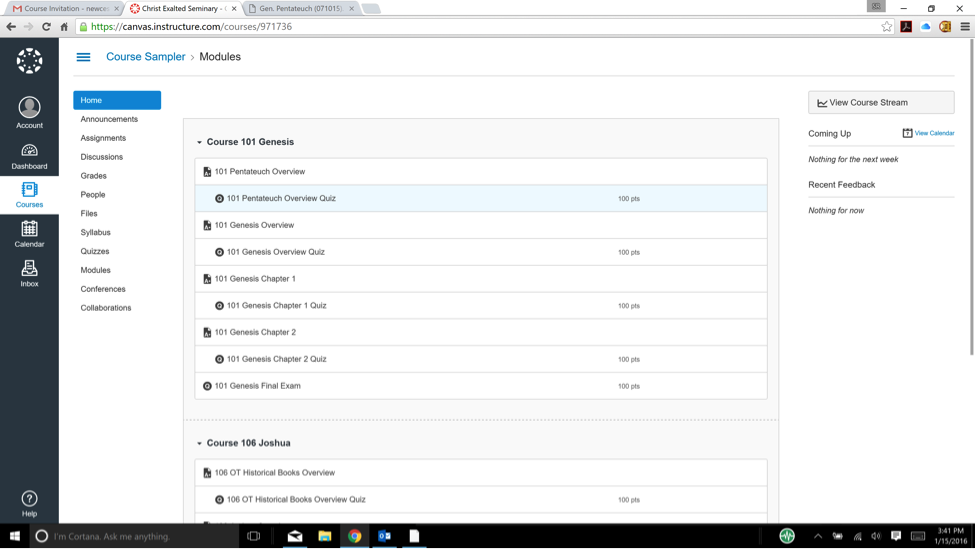Open 101 Genesis Final Exam
This screenshot has height=549, width=975.
coord(257,386)
